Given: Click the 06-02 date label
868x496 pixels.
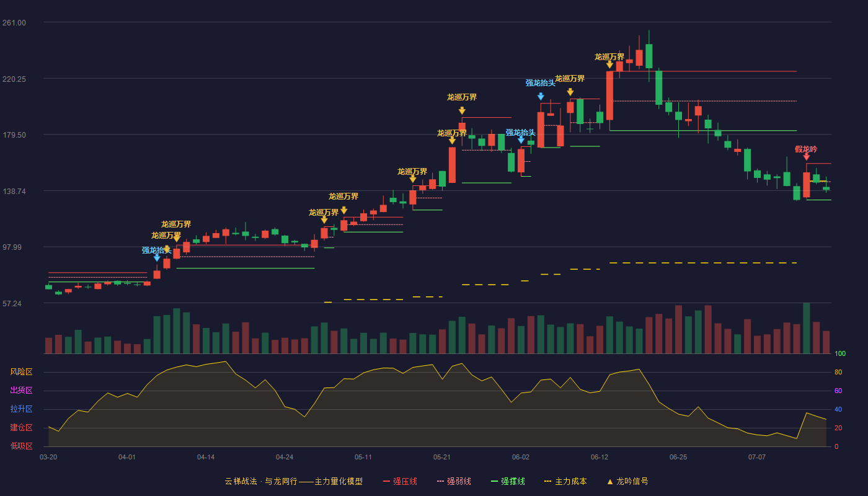Looking at the screenshot, I should (x=521, y=457).
